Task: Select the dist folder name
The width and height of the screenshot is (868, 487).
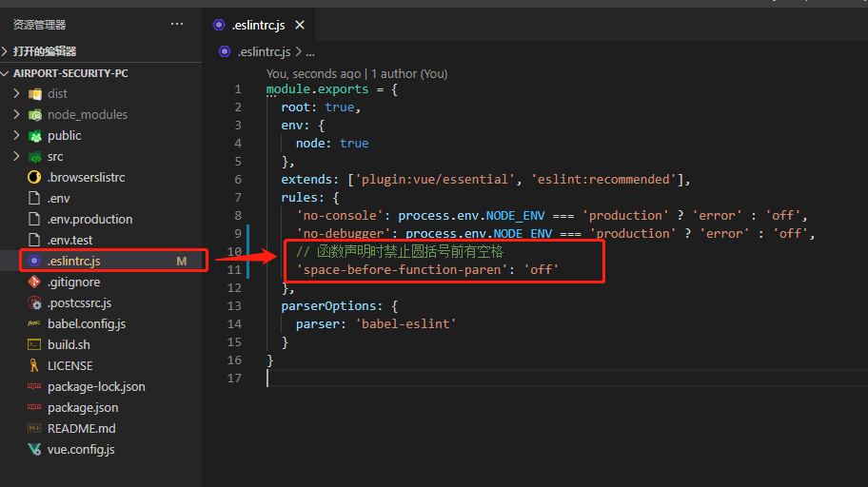Action: (57, 93)
